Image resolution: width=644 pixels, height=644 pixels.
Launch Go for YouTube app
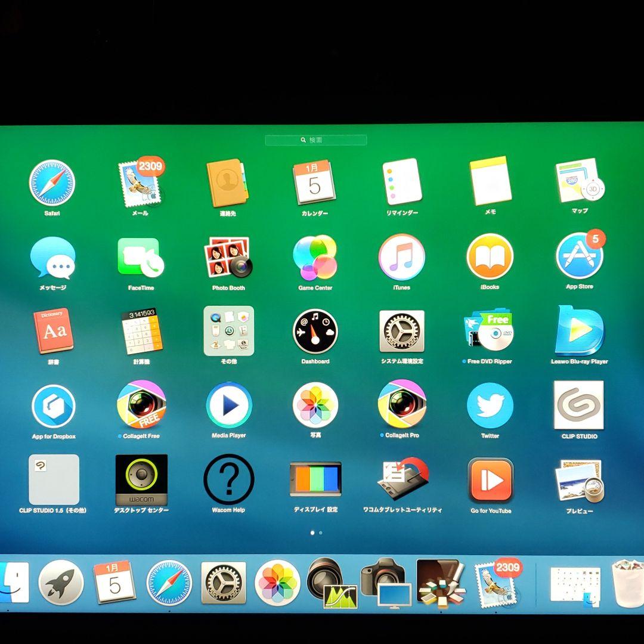tap(490, 480)
